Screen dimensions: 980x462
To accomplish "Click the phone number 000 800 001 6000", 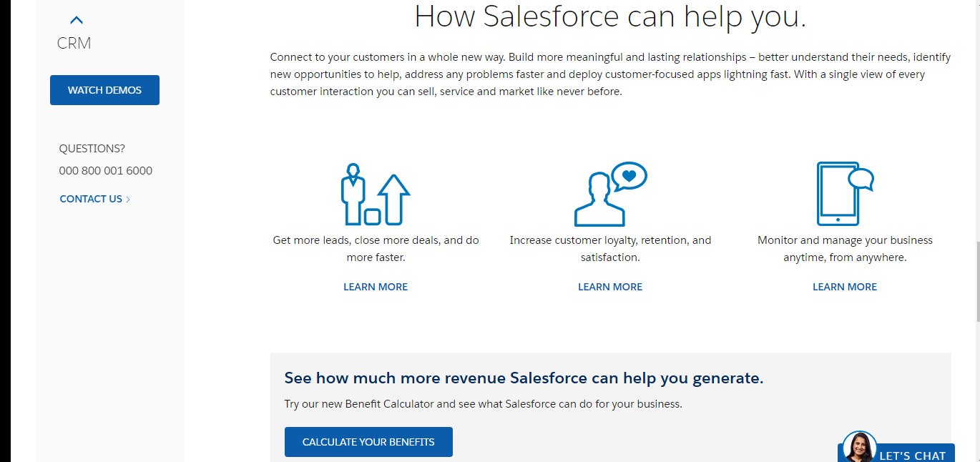I will coord(106,170).
